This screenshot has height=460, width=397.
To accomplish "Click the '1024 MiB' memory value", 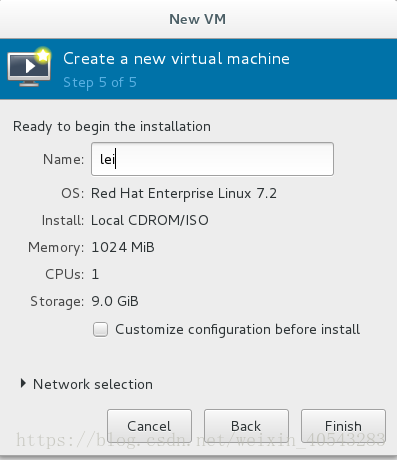I will pyautogui.click(x=123, y=247).
